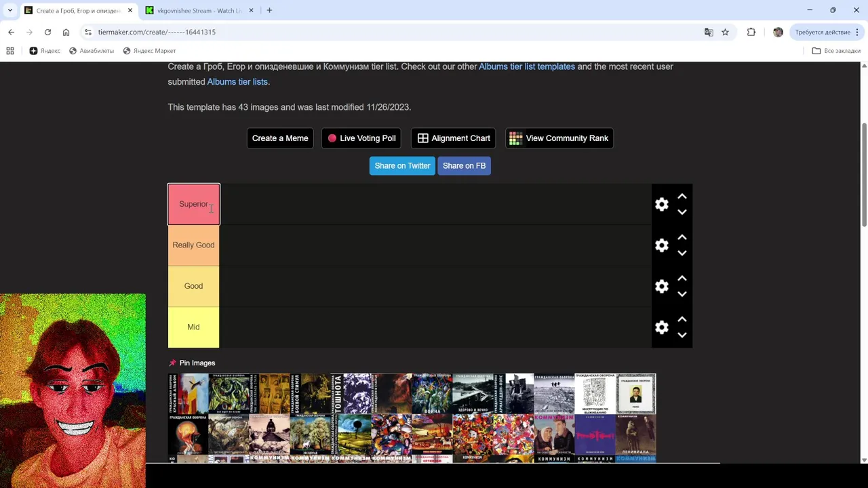The width and height of the screenshot is (868, 488).
Task: Open Albums tier lists link
Action: tap(237, 82)
